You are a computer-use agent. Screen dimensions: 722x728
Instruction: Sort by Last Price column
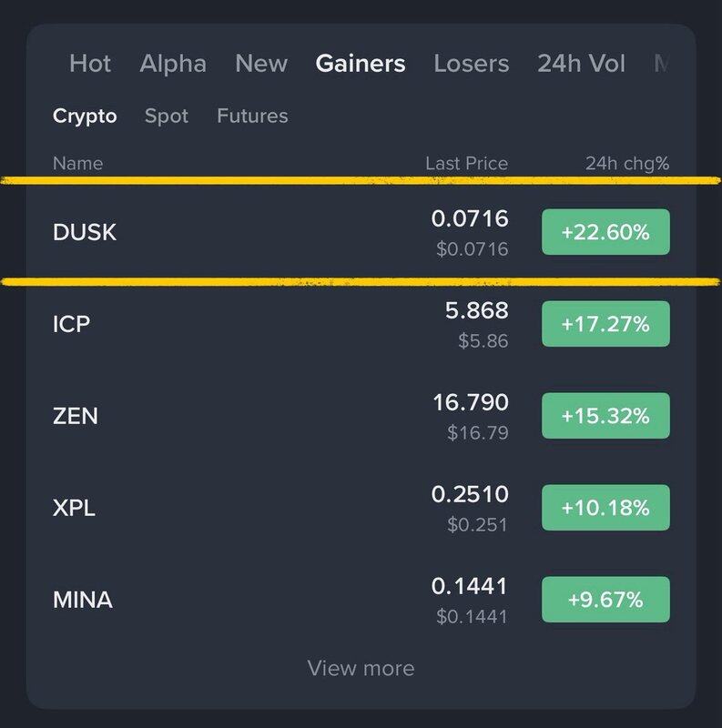[466, 164]
